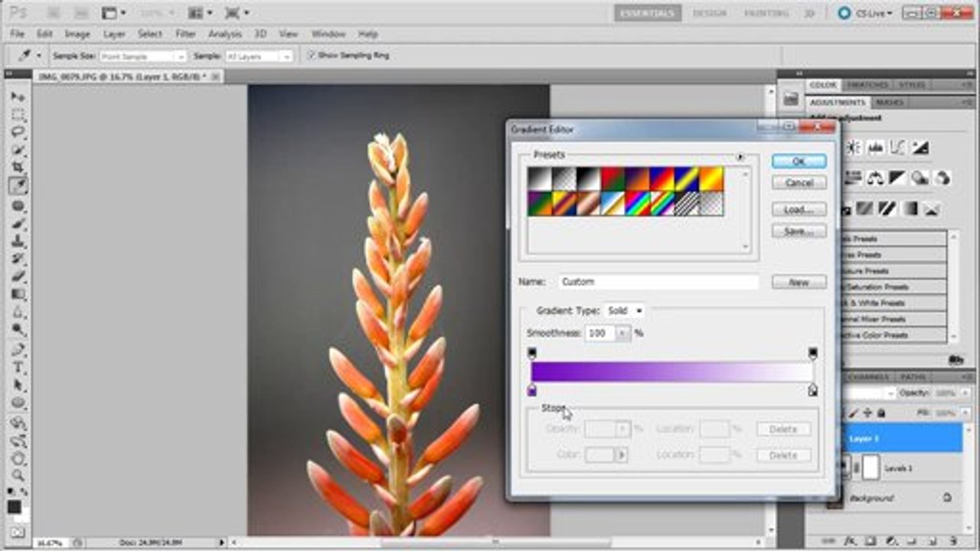The width and height of the screenshot is (980, 551).
Task: Switch to the Design workspace
Action: (709, 13)
